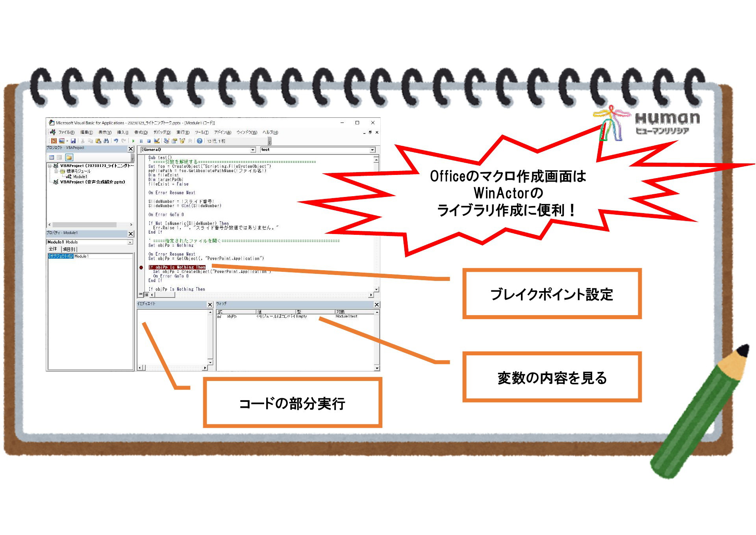Toggle Design Mode icon
This screenshot has width=756, height=535.
coord(157,141)
